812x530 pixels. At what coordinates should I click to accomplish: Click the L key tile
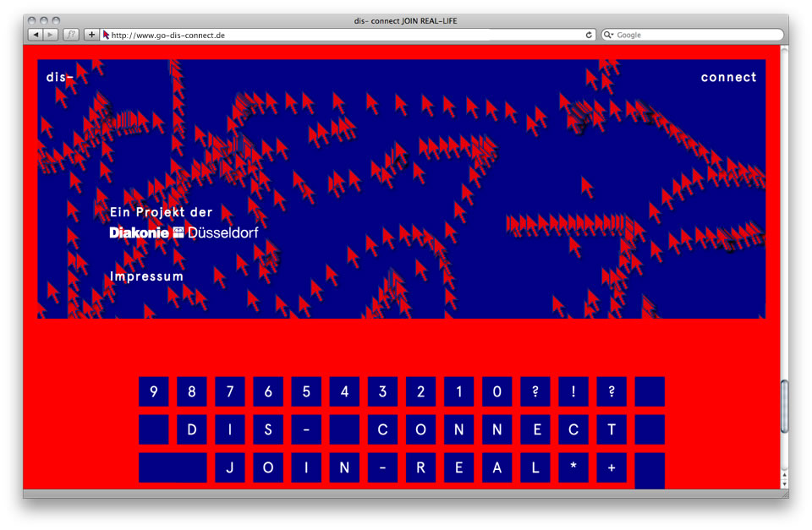(535, 468)
